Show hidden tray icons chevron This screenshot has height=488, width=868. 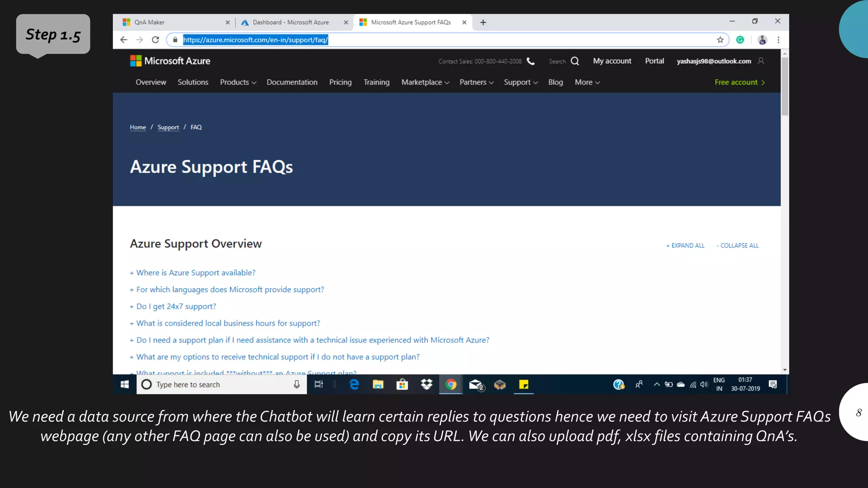[657, 384]
